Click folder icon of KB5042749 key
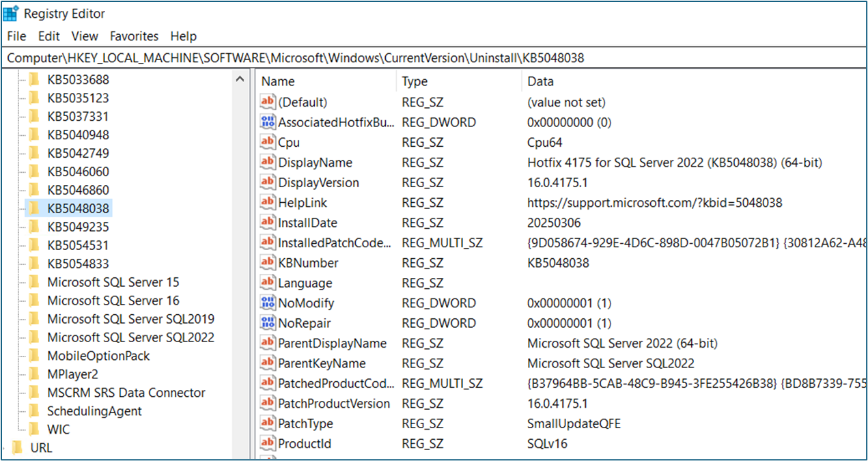This screenshot has height=461, width=868. pos(34,154)
